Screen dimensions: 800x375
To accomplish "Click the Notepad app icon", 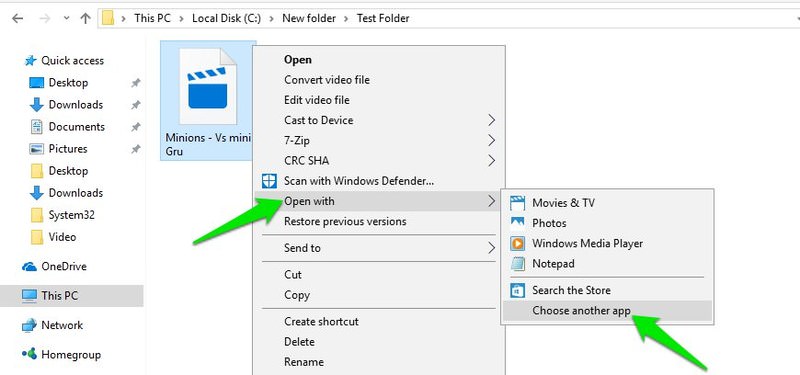I will [517, 264].
